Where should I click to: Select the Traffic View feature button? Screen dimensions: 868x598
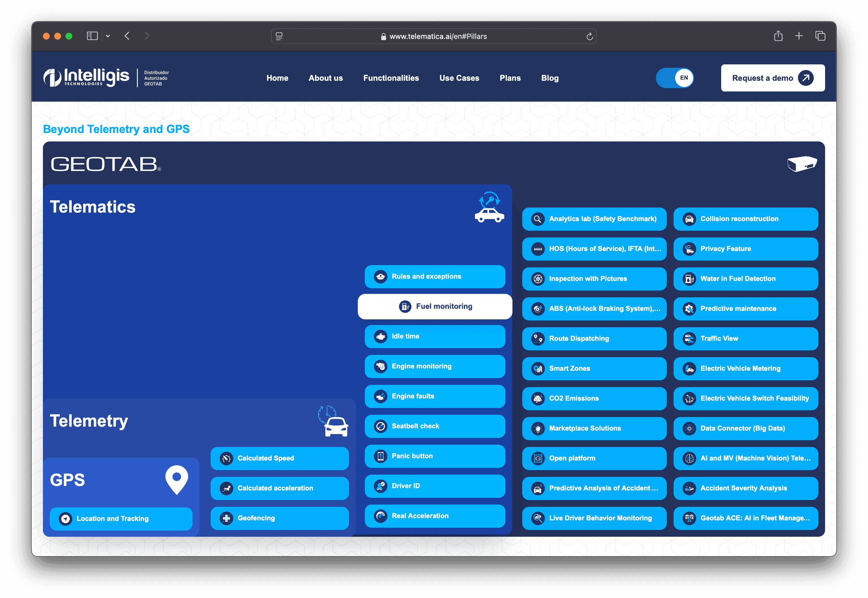(745, 339)
